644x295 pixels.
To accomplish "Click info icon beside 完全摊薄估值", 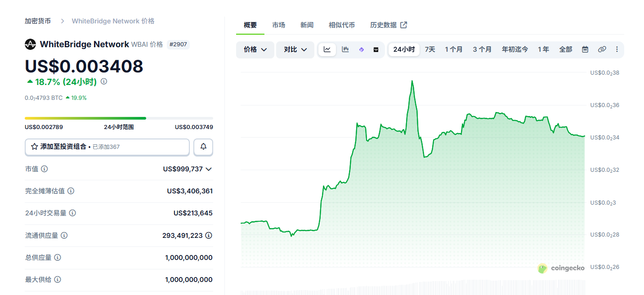I will [71, 191].
